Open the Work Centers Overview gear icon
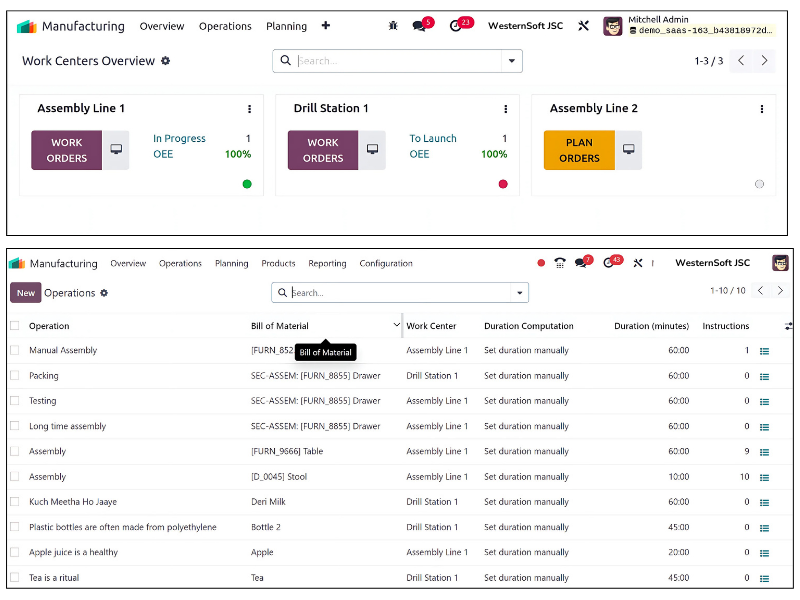This screenshot has width=800, height=600. click(166, 61)
